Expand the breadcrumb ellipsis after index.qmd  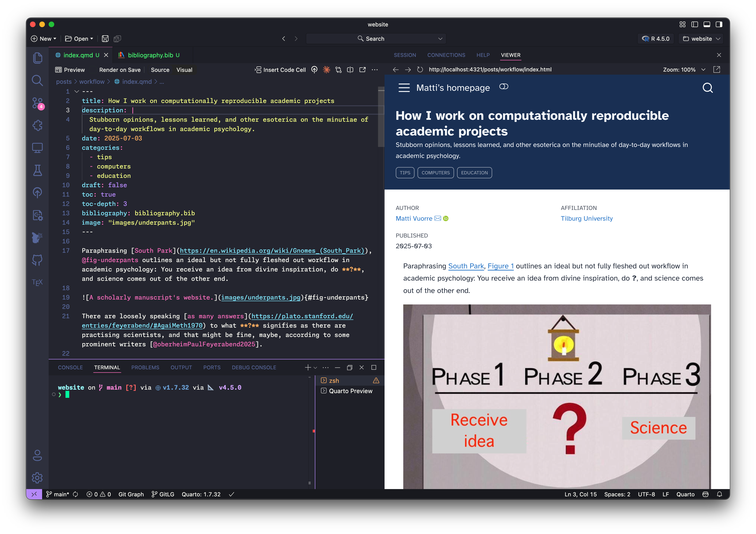pos(162,82)
